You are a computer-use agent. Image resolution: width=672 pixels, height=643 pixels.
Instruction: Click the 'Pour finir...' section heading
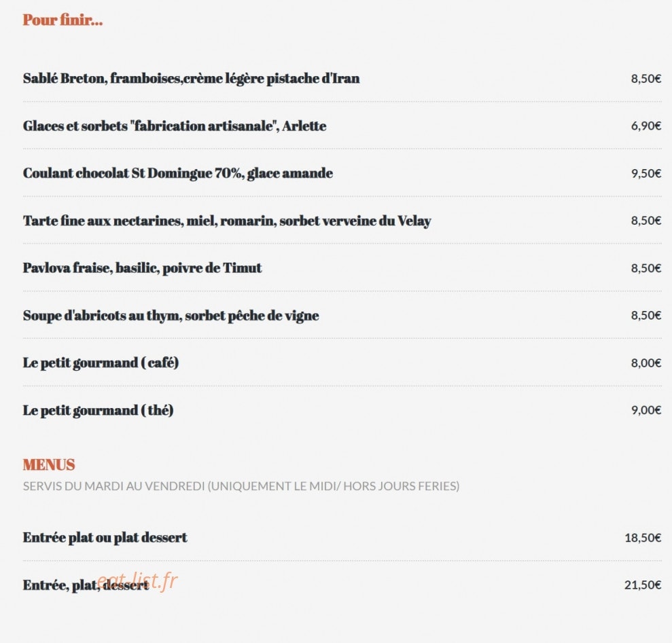click(63, 20)
